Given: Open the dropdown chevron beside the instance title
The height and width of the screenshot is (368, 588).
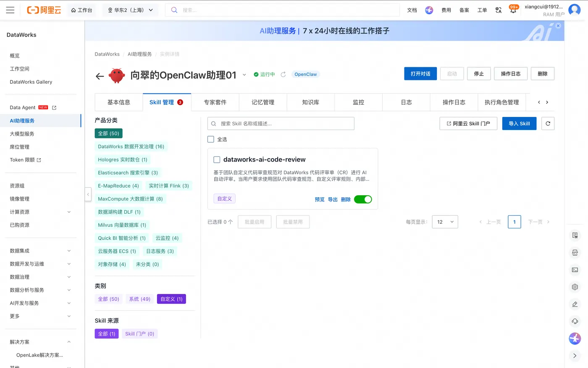Looking at the screenshot, I should coord(244,75).
